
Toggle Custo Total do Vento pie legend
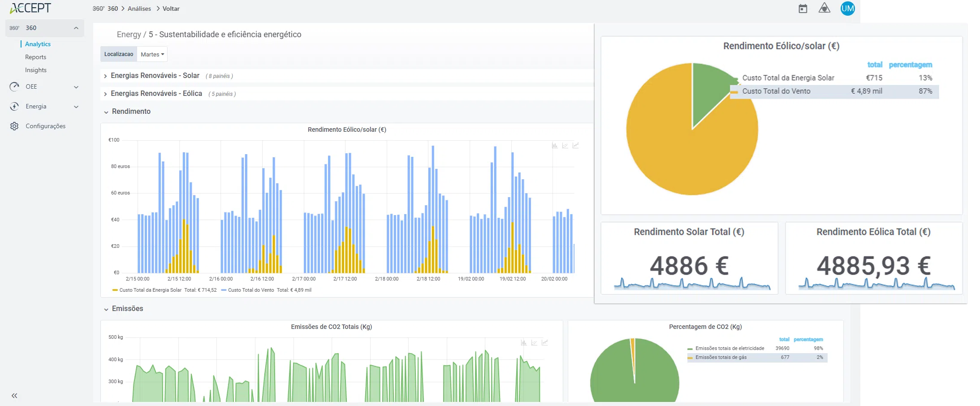coord(777,91)
